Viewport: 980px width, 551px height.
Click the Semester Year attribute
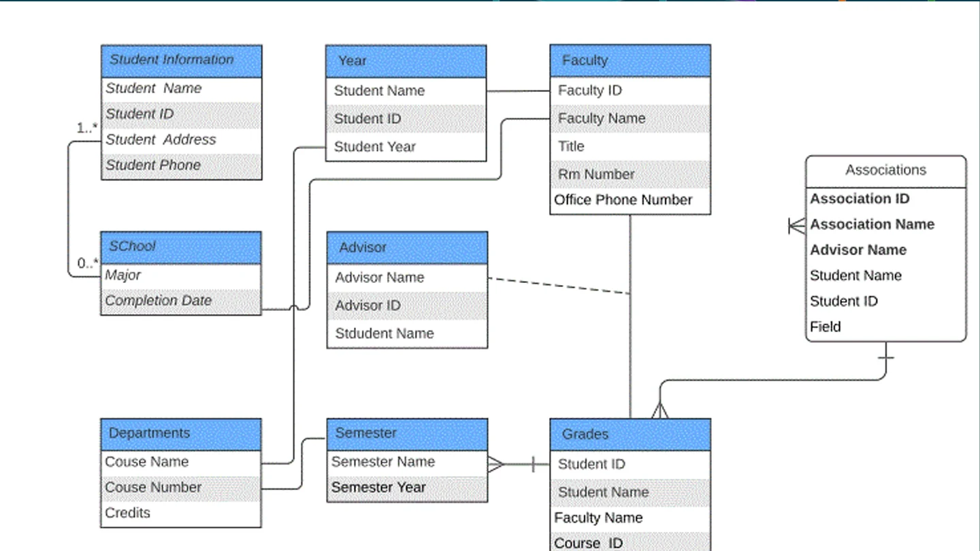[x=407, y=488]
